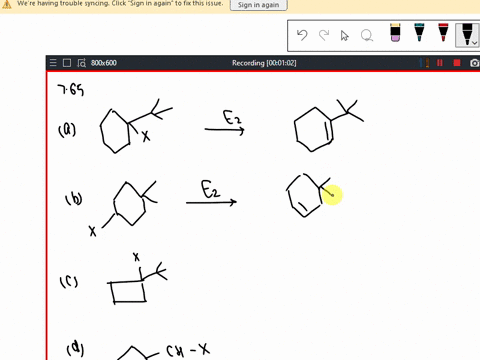Click the Recording [00:01:02] timer text
This screenshot has height=360, width=480.
point(264,63)
